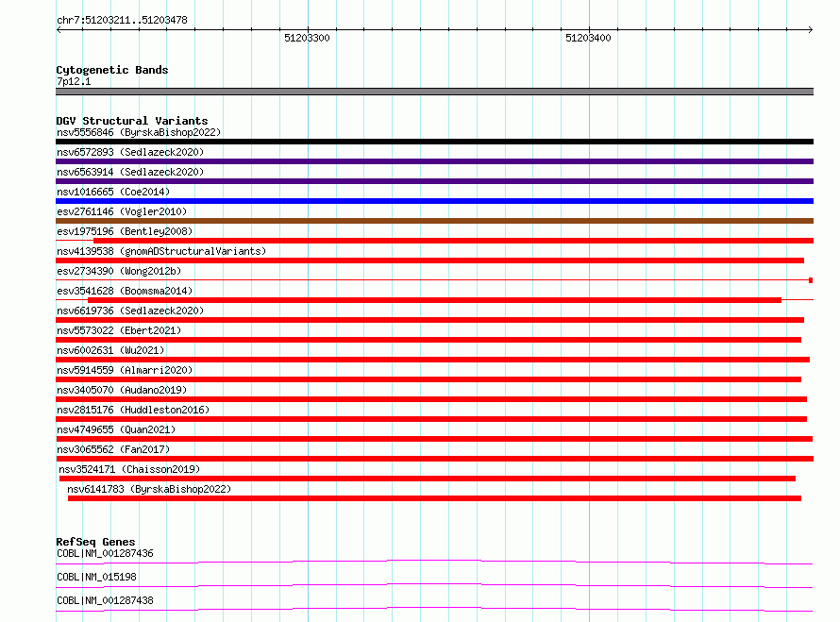Select variant nsv3065562 (Fan2017) label
Screen dimensions: 840x622
[113, 449]
